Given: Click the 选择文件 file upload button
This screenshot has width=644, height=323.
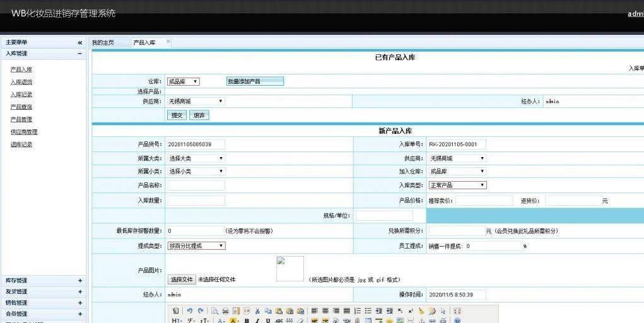Looking at the screenshot, I should [182, 279].
